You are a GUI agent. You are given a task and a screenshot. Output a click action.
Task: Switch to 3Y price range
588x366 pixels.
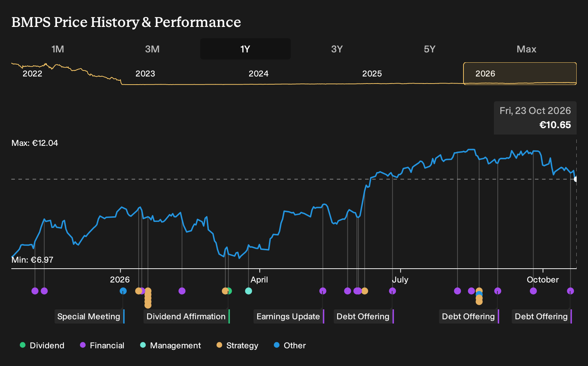(337, 49)
